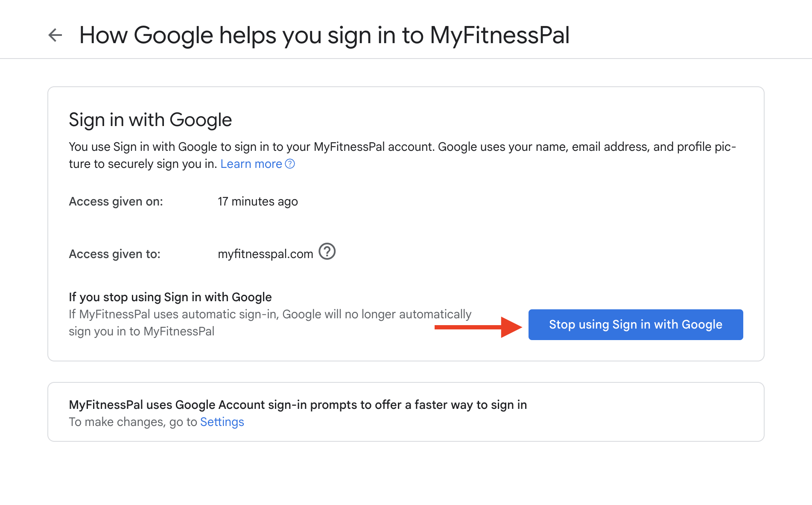Click the question mark next to myfitnesspal.com
812x505 pixels.
(x=327, y=252)
